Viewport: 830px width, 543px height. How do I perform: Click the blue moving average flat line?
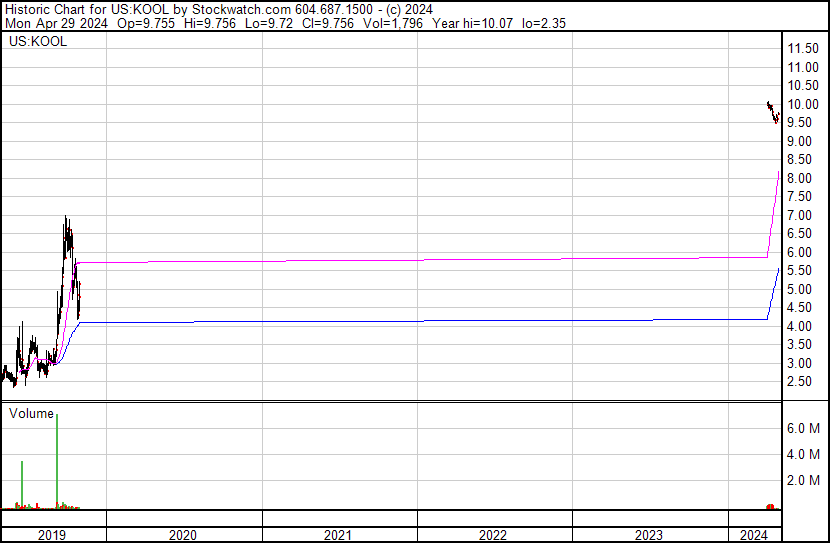[x=400, y=321]
